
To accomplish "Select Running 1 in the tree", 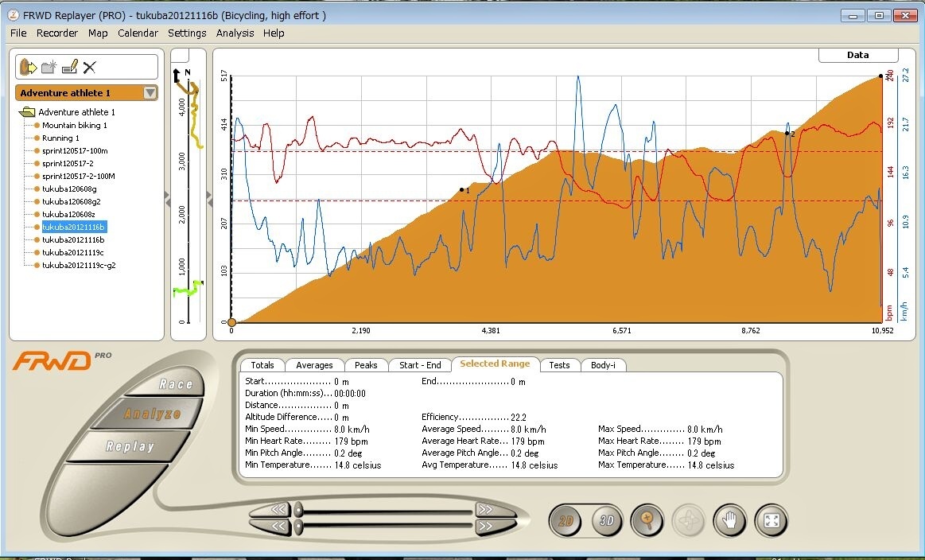I will (x=60, y=138).
